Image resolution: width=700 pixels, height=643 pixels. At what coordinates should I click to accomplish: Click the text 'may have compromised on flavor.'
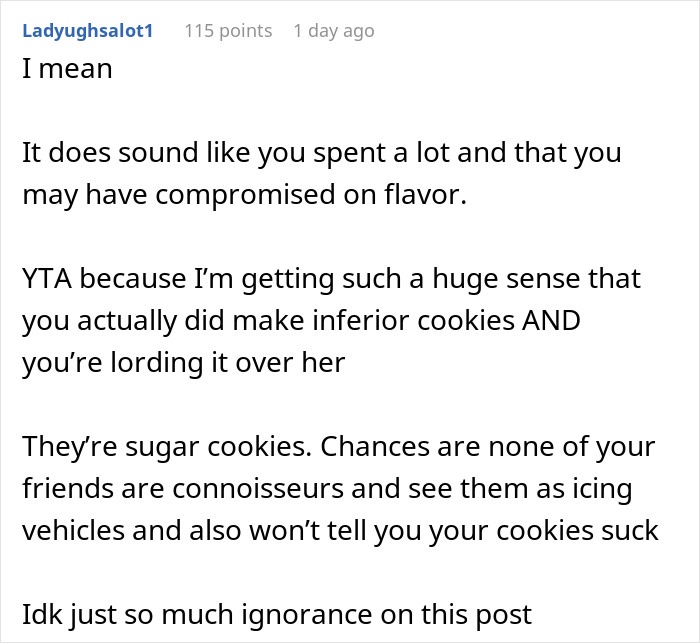click(x=245, y=195)
